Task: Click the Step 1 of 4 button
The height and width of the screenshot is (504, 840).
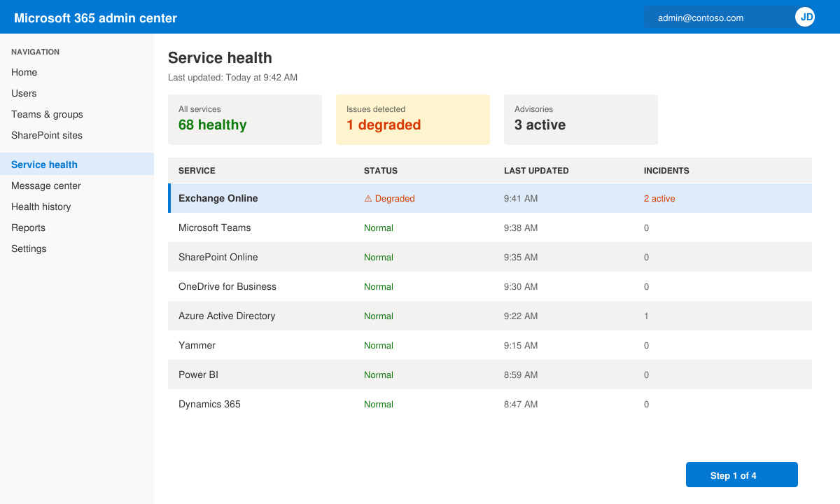Action: [x=742, y=475]
